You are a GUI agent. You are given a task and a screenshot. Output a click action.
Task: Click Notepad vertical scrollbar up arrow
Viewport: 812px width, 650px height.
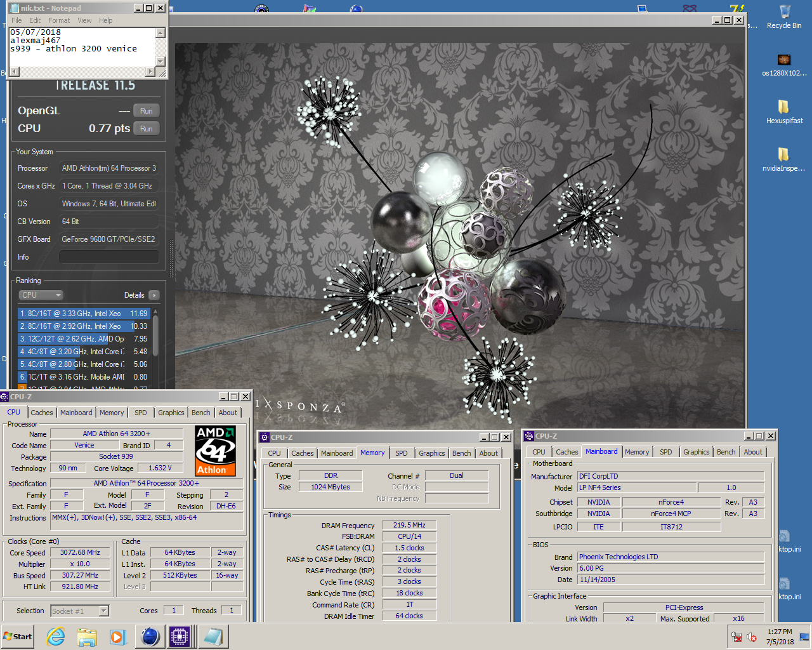pyautogui.click(x=160, y=32)
